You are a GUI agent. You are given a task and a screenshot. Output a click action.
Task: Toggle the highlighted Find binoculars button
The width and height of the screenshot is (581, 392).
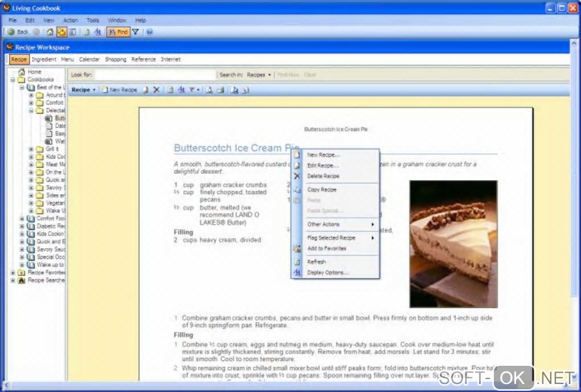coord(118,32)
